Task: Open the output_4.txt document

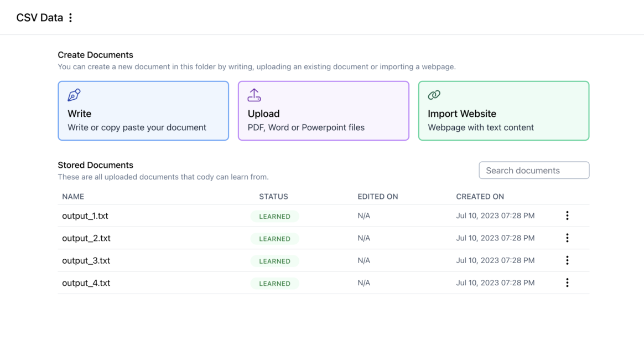Action: coord(86,283)
